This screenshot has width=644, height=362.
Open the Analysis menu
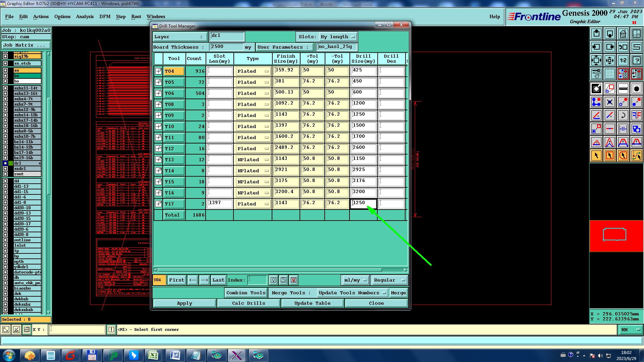(85, 16)
